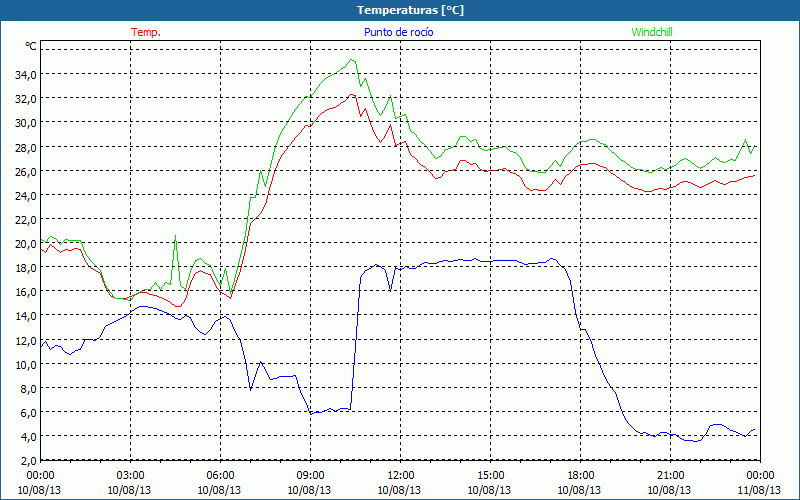Click the '11/08/13' date label
This screenshot has width=800, height=500.
point(759,490)
